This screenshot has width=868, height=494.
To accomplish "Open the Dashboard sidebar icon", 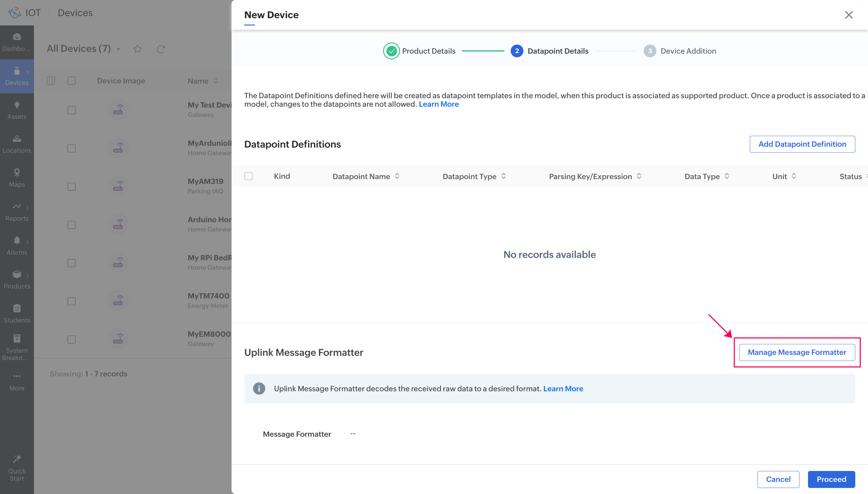I will pos(17,37).
